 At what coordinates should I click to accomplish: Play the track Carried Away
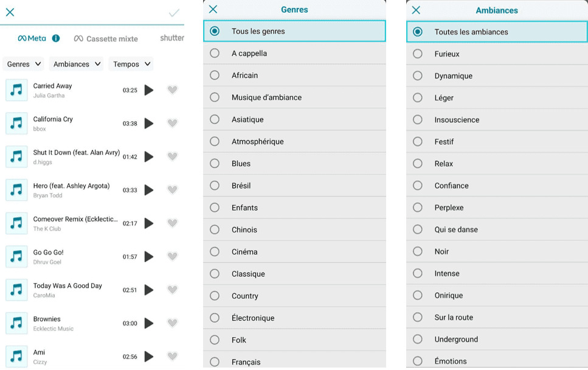pyautogui.click(x=149, y=90)
